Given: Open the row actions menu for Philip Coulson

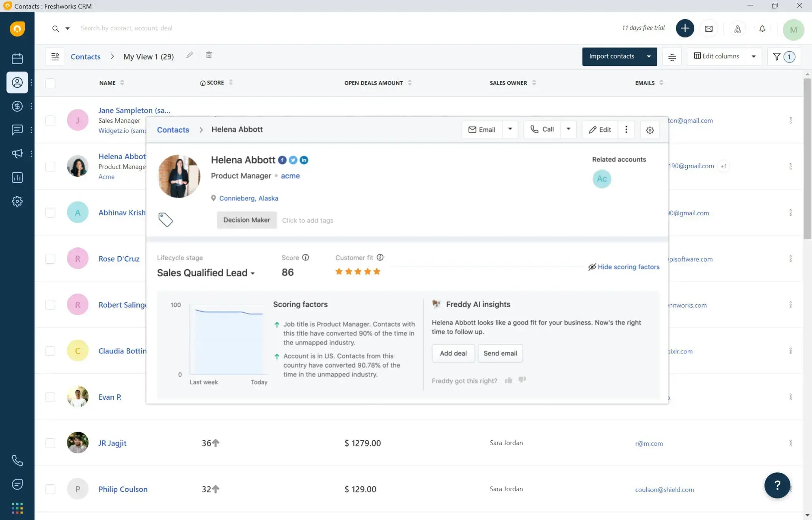Looking at the screenshot, I should (x=790, y=489).
